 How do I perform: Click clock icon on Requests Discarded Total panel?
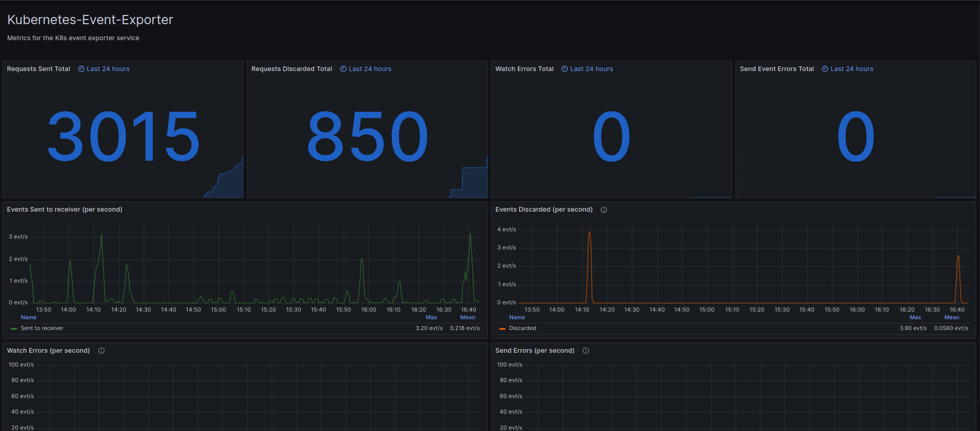coord(343,69)
